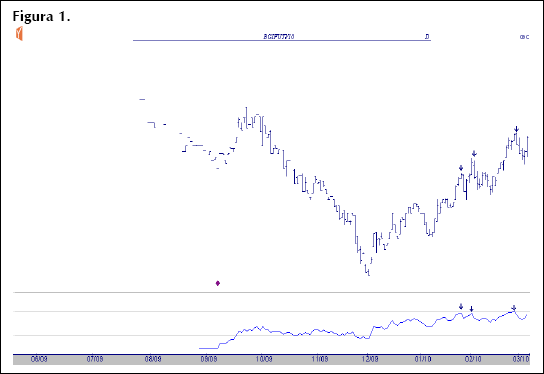
Task: Select the 12/09 date on time axis
Action: tap(370, 359)
